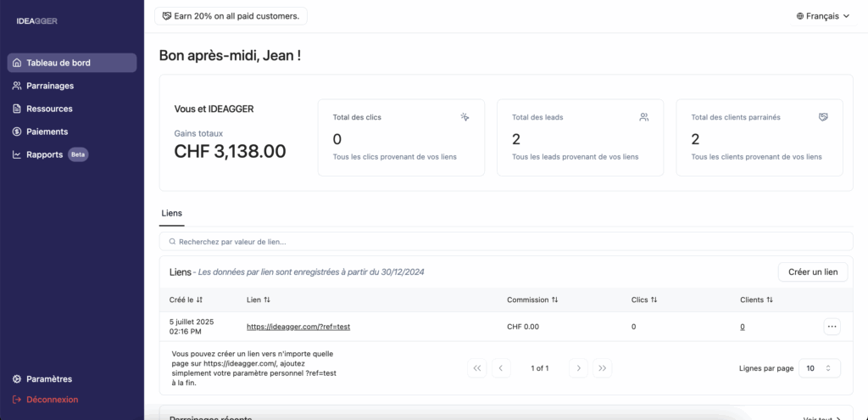Click the Total des clics card title
Screen dimensions: 868x420
coord(357,117)
